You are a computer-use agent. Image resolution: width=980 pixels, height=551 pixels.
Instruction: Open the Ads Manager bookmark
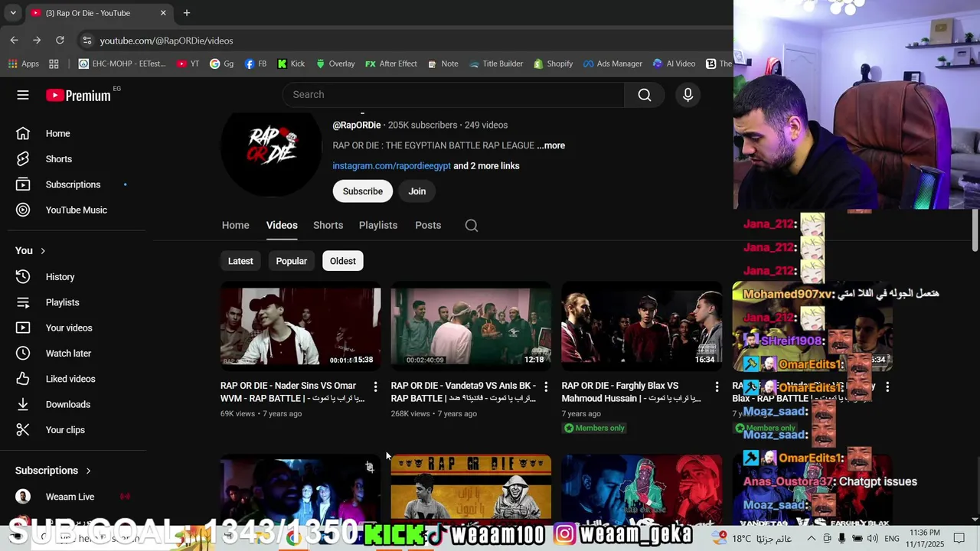612,64
